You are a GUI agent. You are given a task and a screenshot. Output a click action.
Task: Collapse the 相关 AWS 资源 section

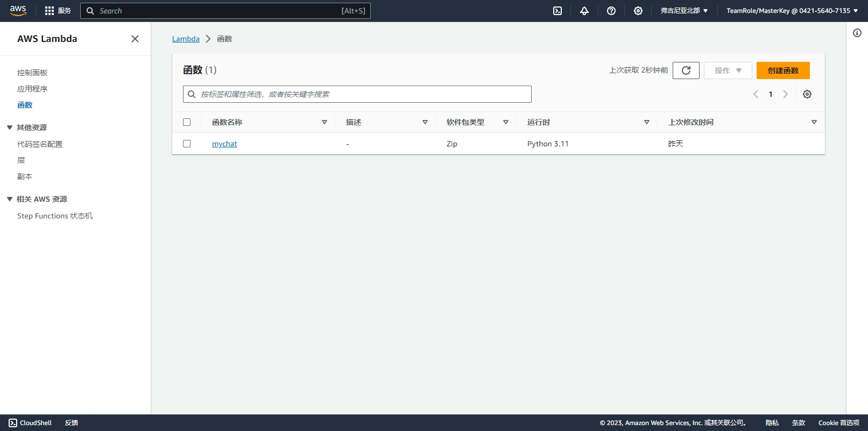tap(10, 199)
